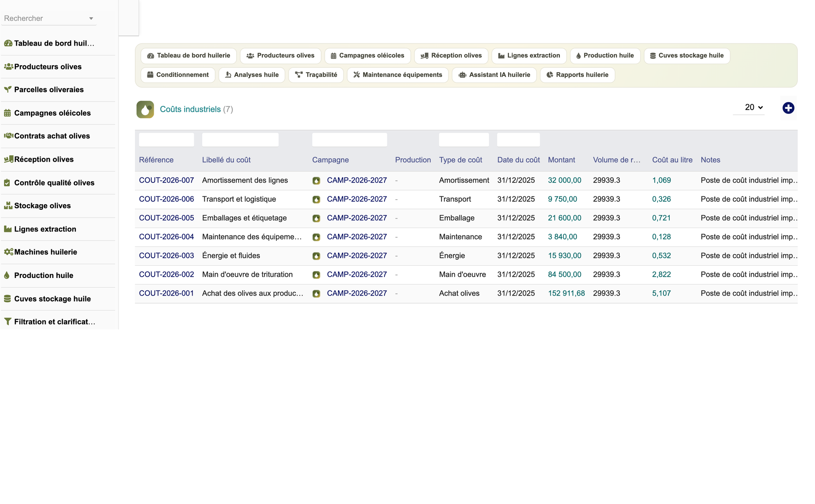Click the Production huile sidebar droplet icon
Image resolution: width=815 pixels, height=504 pixels.
[x=7, y=275]
